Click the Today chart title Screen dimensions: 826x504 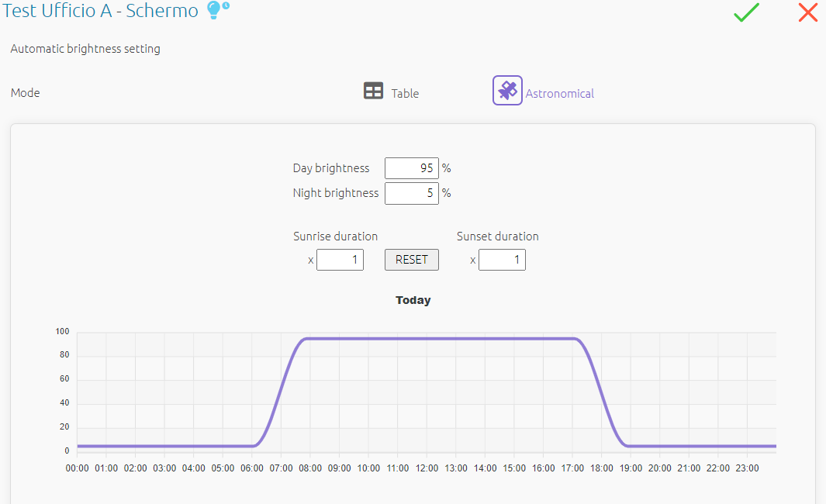click(413, 300)
